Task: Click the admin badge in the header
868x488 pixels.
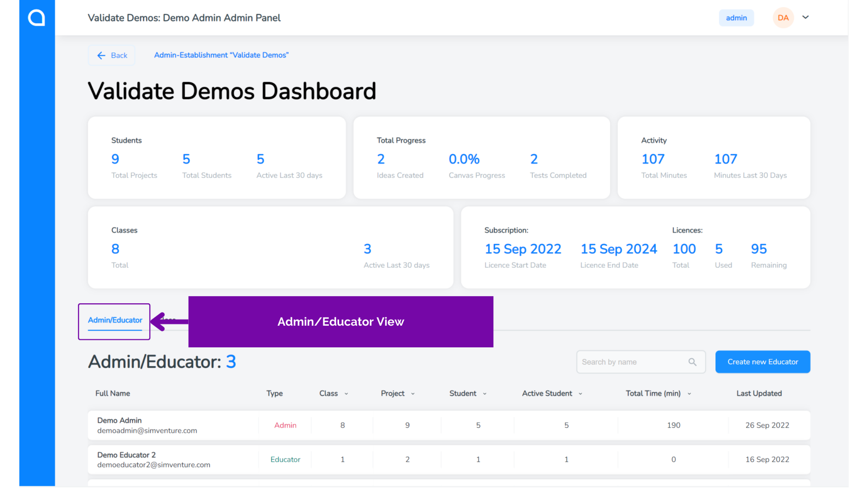Action: (x=736, y=18)
